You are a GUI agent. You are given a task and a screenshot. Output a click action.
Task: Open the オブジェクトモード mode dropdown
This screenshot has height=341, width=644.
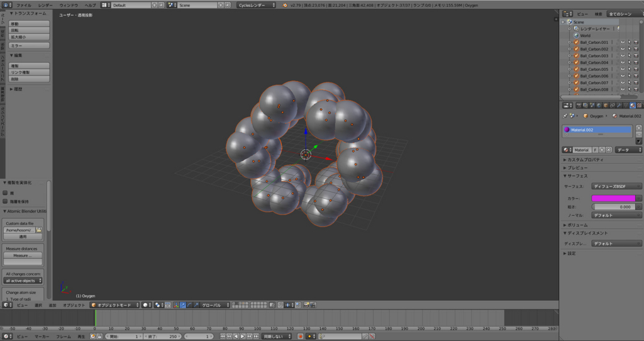coord(114,305)
